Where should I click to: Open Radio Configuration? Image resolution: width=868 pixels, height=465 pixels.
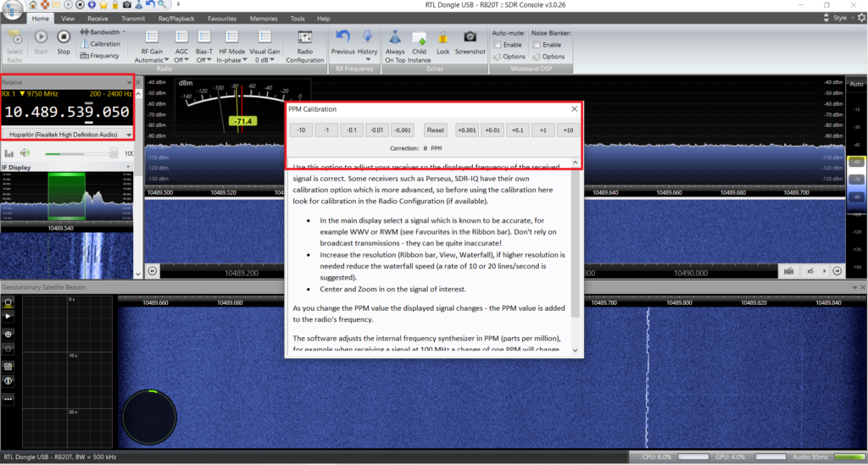(x=305, y=44)
